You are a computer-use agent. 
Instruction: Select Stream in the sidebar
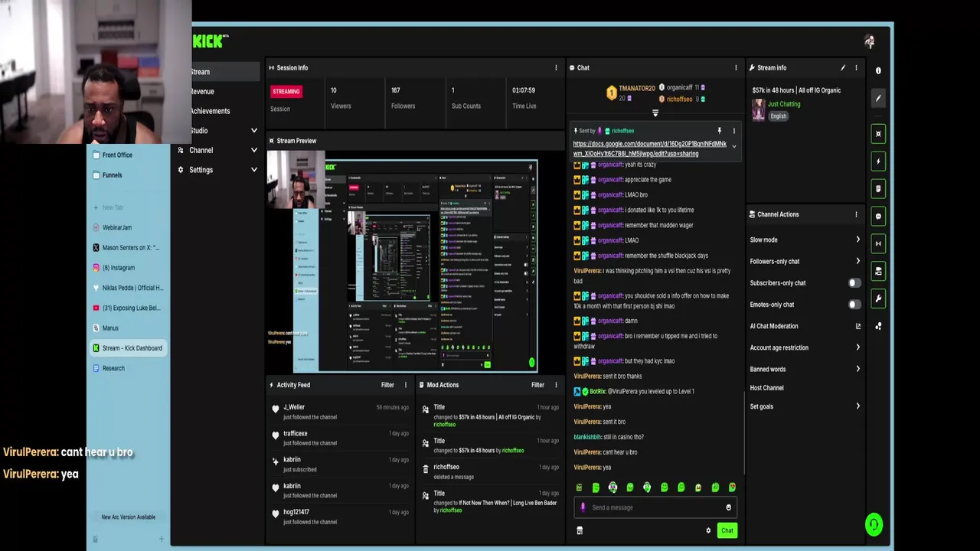click(201, 72)
